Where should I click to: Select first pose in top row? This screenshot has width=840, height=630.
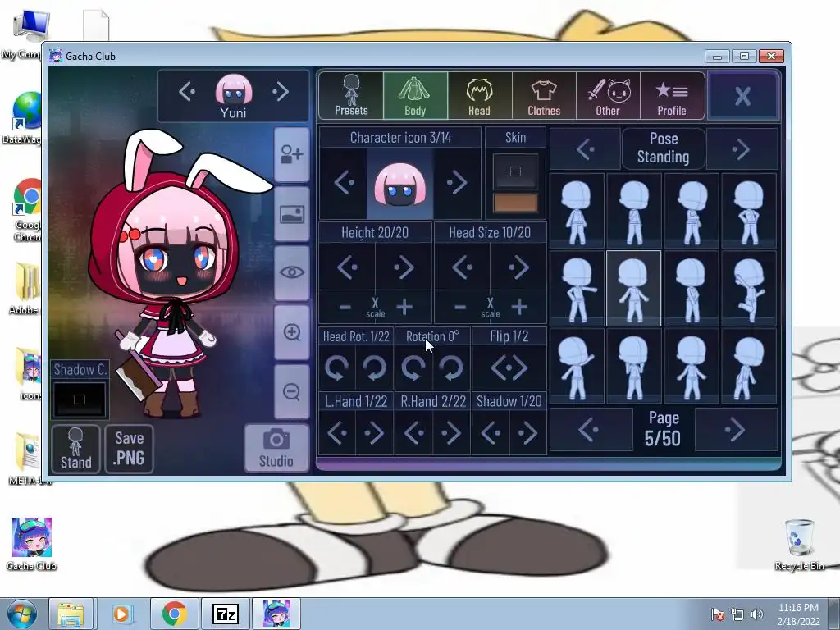(577, 211)
